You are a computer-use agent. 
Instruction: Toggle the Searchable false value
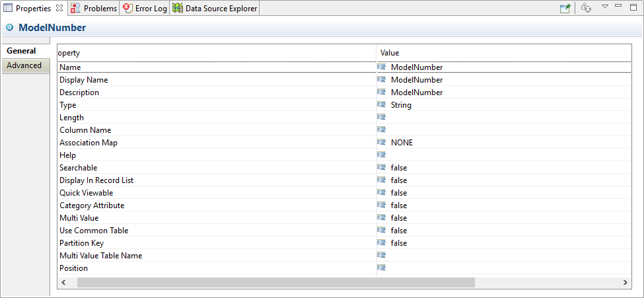click(x=398, y=168)
